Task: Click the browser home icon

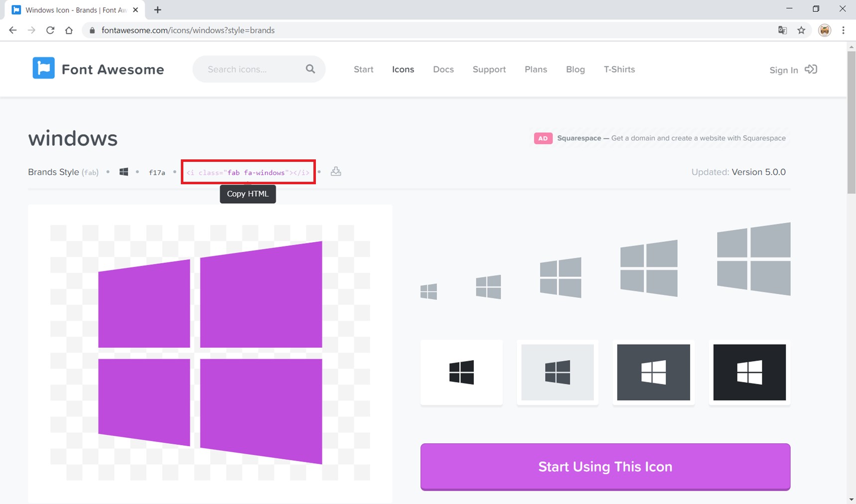Action: [69, 30]
